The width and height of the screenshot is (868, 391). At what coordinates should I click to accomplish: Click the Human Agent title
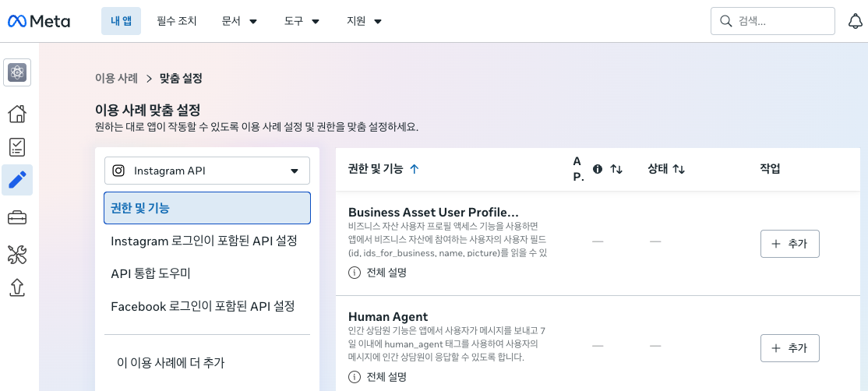pyautogui.click(x=388, y=317)
